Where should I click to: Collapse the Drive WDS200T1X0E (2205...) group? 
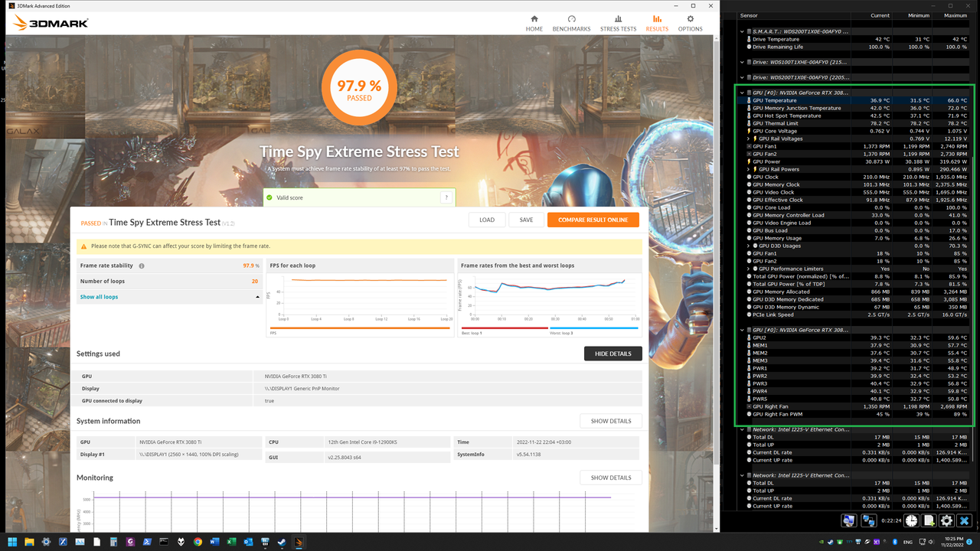743,77
